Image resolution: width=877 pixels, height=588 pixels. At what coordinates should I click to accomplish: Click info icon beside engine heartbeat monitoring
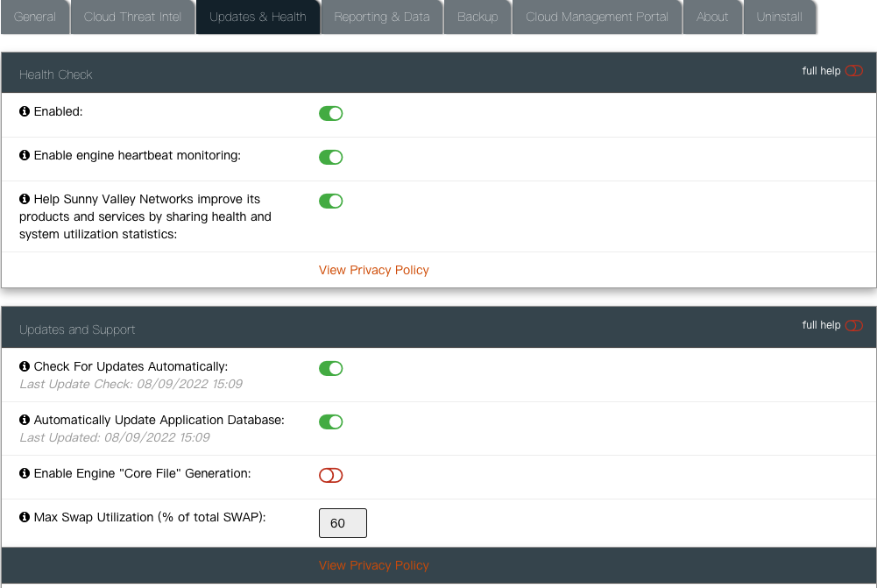25,156
